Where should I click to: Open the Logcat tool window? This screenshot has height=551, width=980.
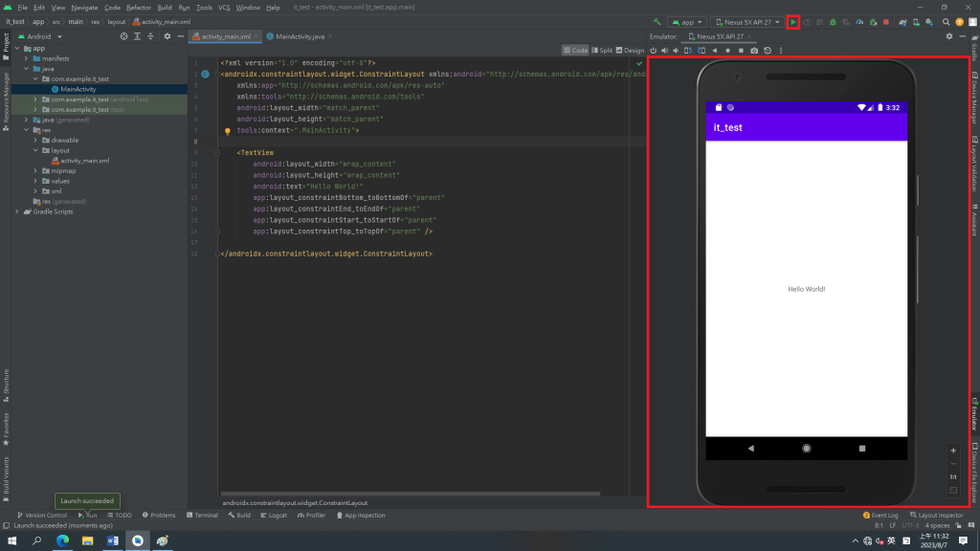click(x=273, y=516)
